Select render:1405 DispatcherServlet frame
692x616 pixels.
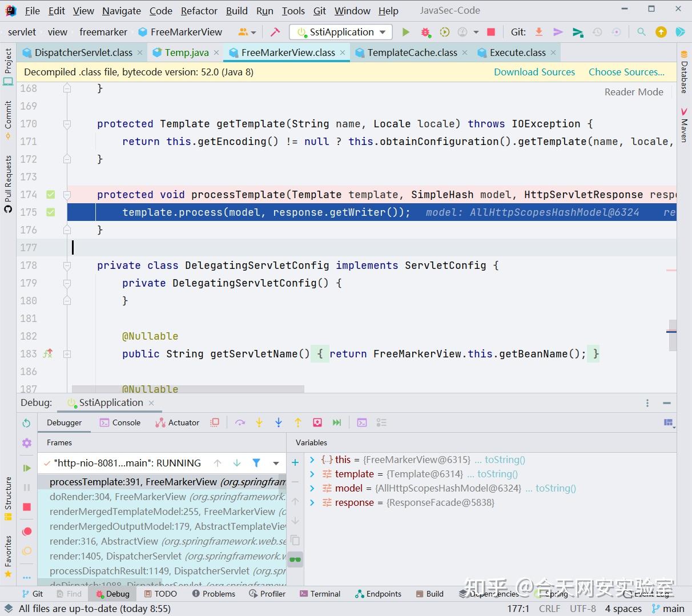pyautogui.click(x=162, y=556)
